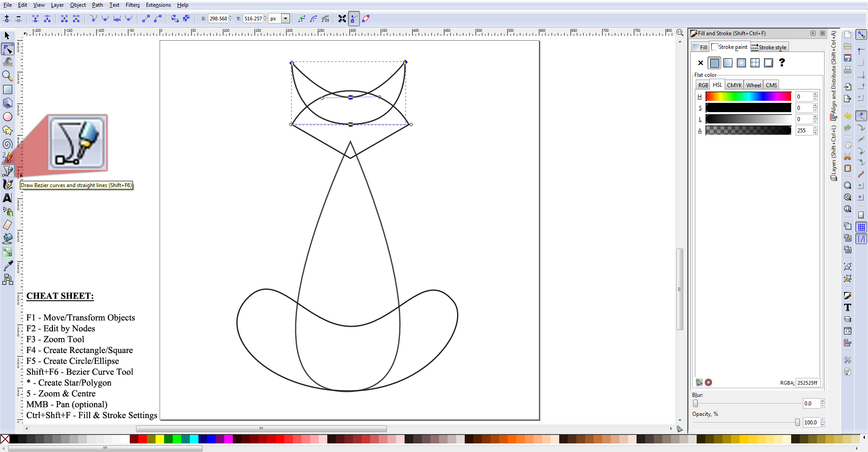Increase the Blur value spinner
This screenshot has width=868, height=452.
tap(823, 401)
